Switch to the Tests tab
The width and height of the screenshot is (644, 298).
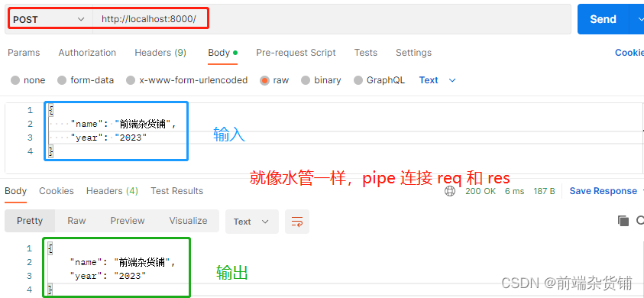365,53
